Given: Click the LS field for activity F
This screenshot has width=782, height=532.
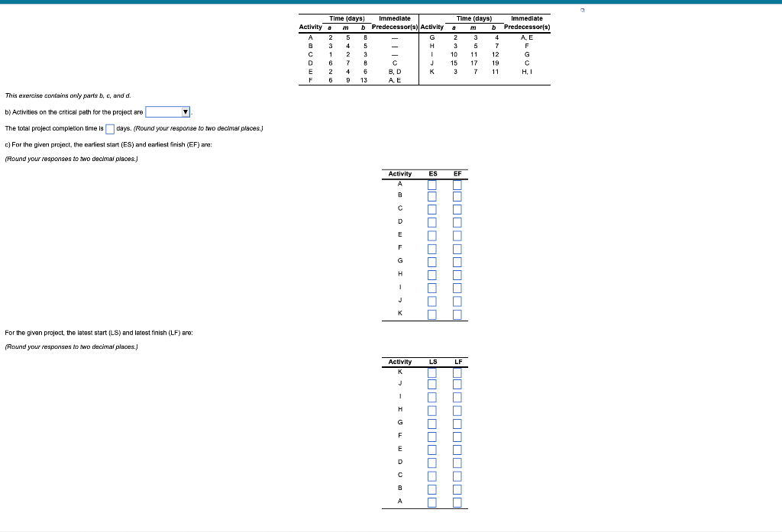Looking at the screenshot, I should click(x=432, y=437).
